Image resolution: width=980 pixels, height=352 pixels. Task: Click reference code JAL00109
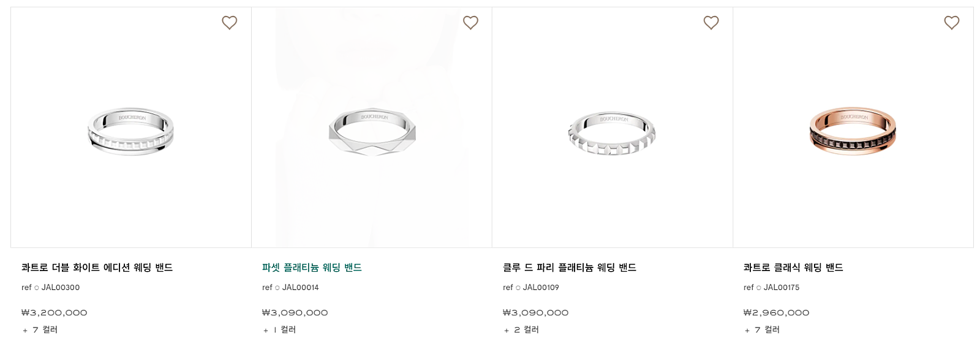(x=540, y=288)
